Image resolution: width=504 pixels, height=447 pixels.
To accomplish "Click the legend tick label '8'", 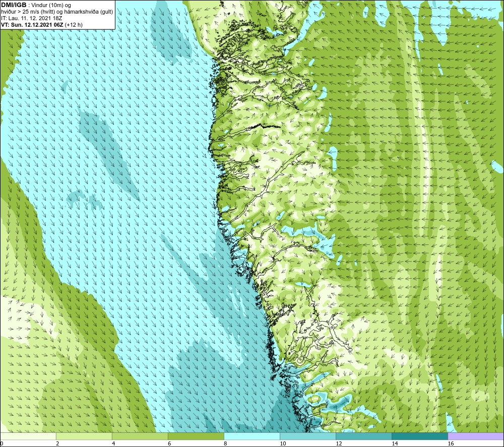I will pos(225,443).
